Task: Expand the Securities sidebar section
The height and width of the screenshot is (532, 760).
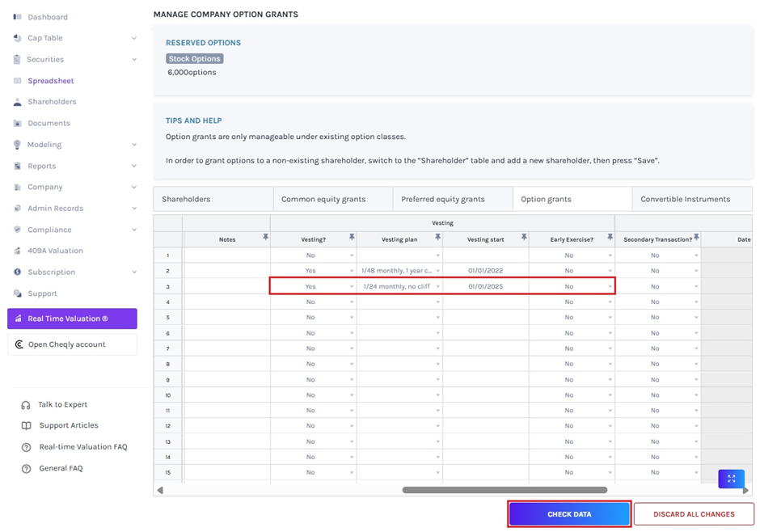Action: 134,59
